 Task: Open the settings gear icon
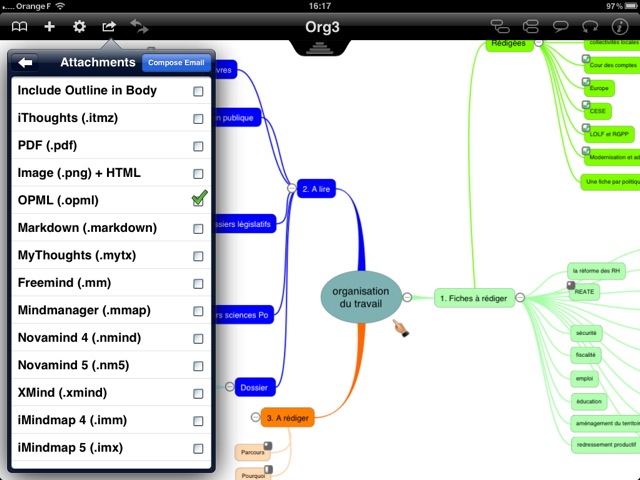click(79, 26)
